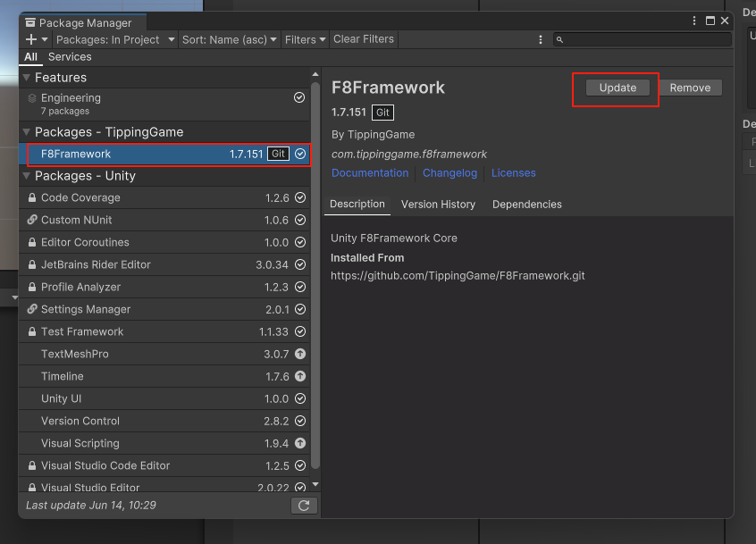Switch to the Services tab
The image size is (756, 544).
[70, 56]
